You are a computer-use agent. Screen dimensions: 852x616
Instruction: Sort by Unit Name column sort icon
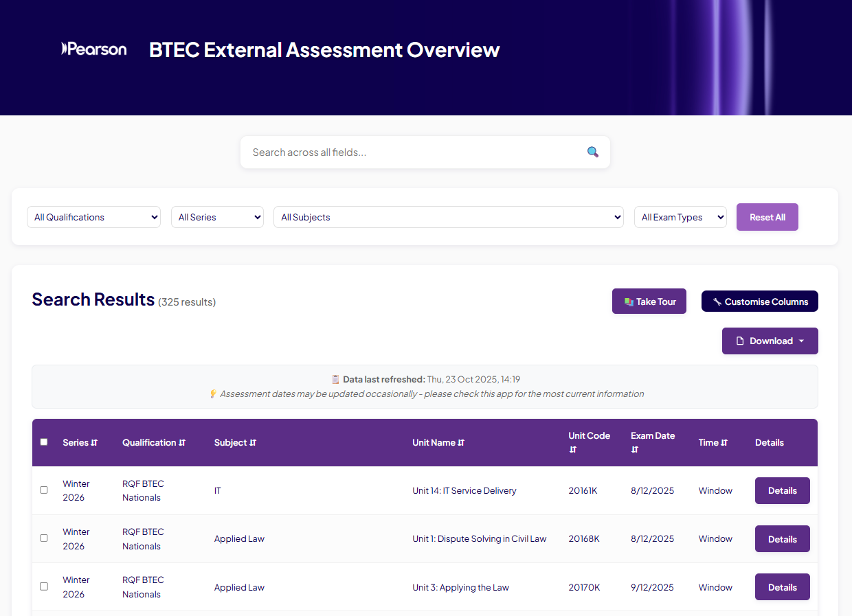(x=461, y=443)
